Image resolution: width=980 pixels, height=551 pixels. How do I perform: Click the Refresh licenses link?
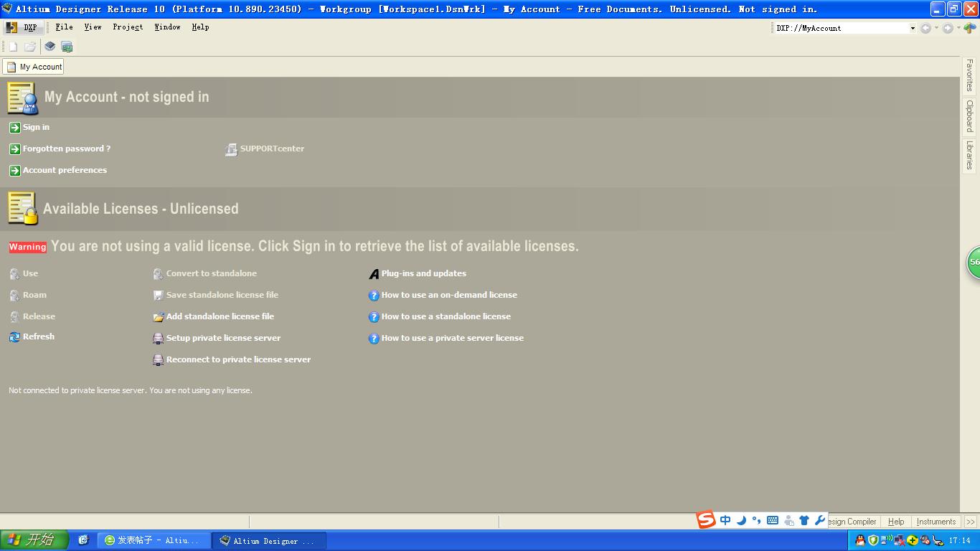coord(39,336)
